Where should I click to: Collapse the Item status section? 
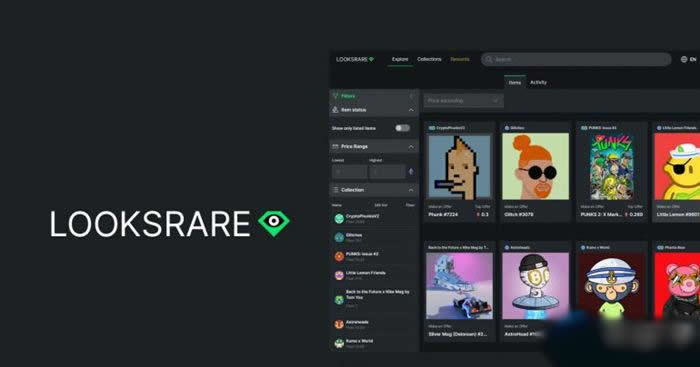[411, 110]
